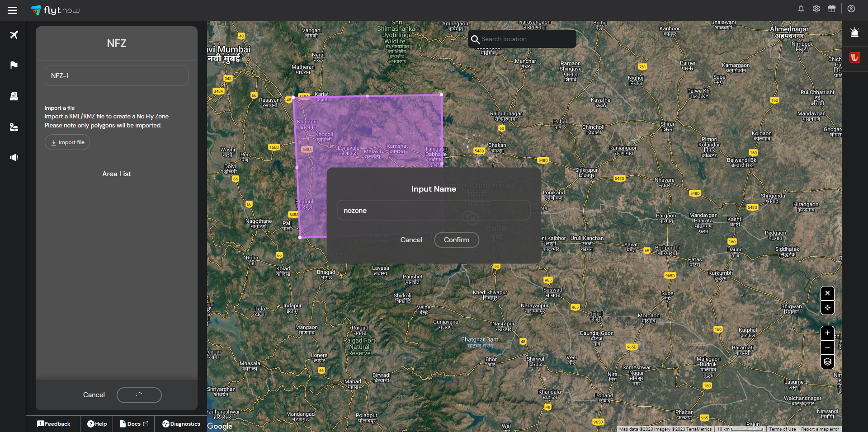Click the gift icon in top bar
868x432 pixels.
pos(831,9)
